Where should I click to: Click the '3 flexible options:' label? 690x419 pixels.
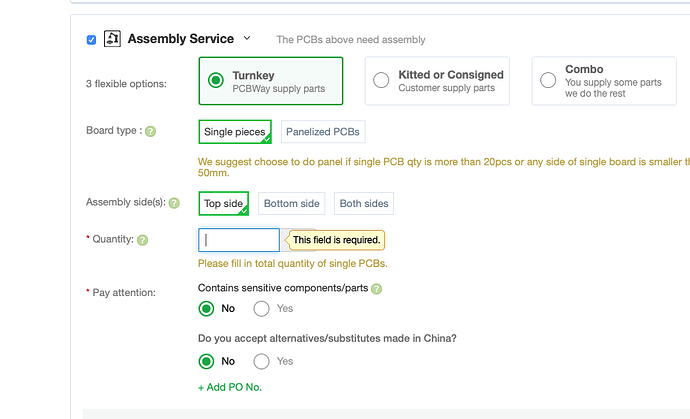point(126,84)
